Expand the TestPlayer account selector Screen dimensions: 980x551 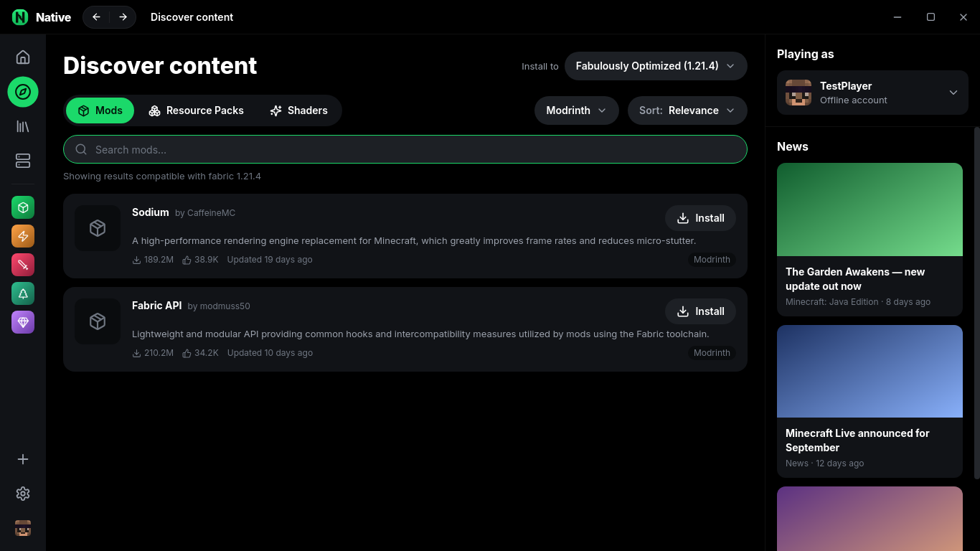pyautogui.click(x=872, y=93)
